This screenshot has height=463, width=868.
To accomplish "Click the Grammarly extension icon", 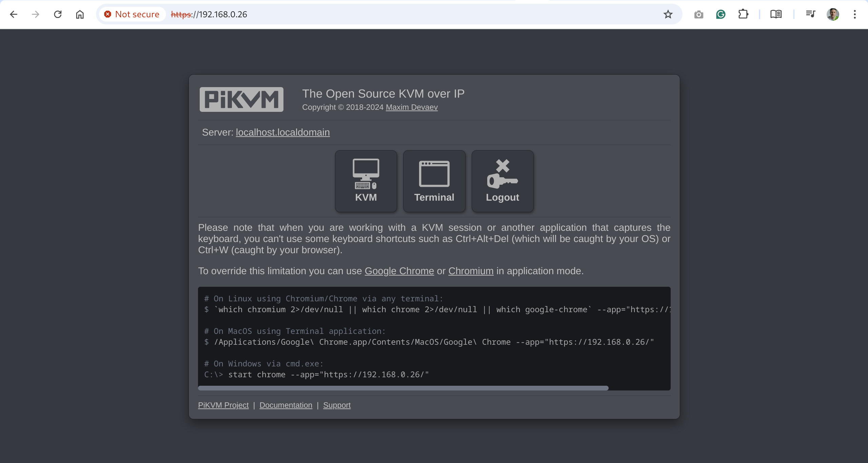I will [721, 14].
